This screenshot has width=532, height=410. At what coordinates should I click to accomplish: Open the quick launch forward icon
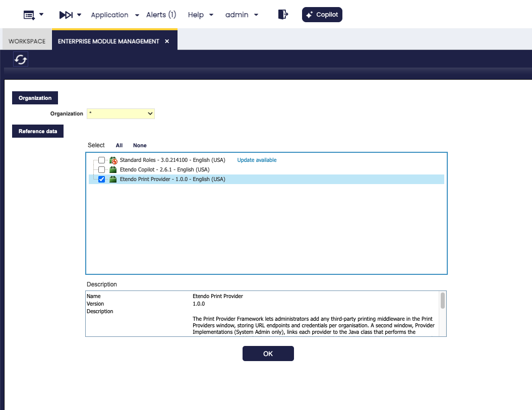click(x=66, y=15)
